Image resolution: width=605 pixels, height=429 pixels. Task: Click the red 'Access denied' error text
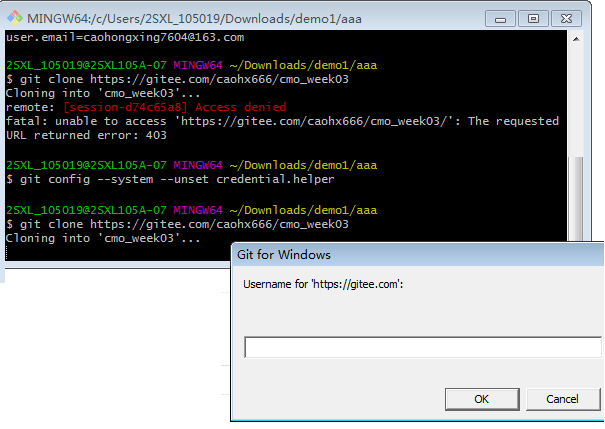240,107
